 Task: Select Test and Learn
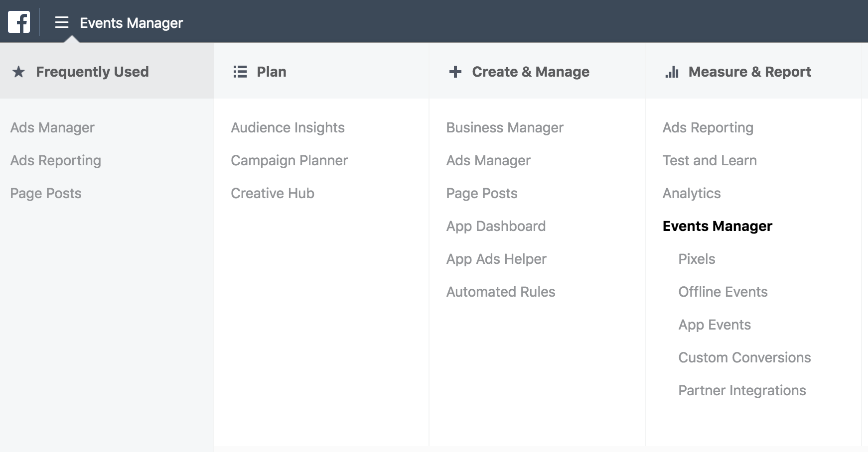pos(710,160)
